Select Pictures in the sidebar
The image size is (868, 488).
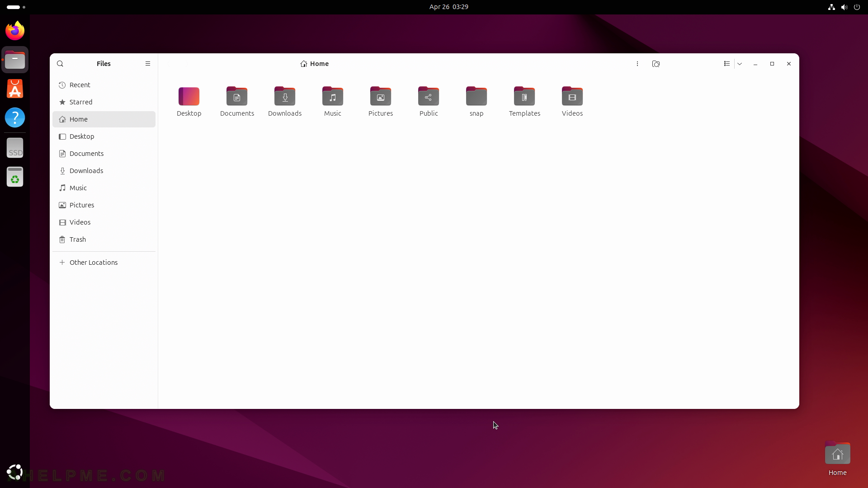pos(104,205)
